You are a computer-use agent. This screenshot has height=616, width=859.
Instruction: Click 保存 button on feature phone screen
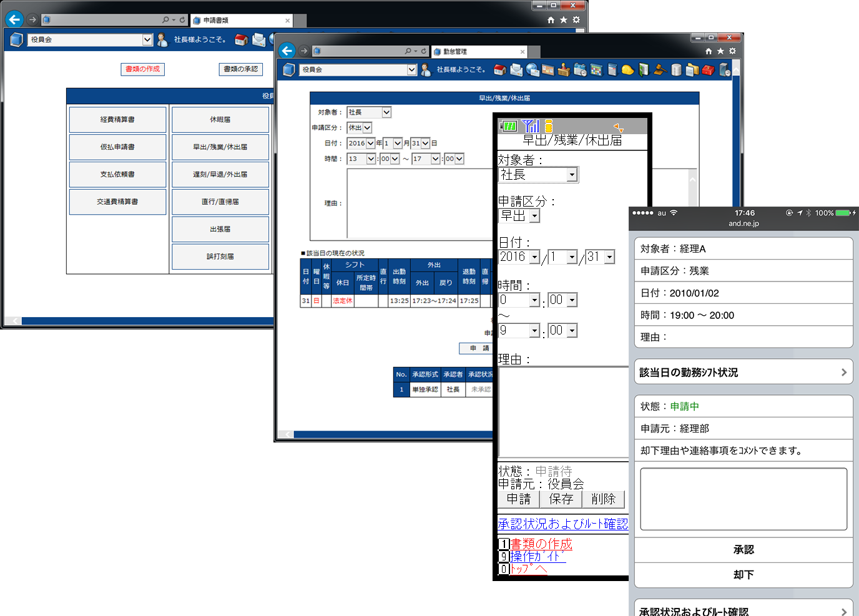(561, 499)
